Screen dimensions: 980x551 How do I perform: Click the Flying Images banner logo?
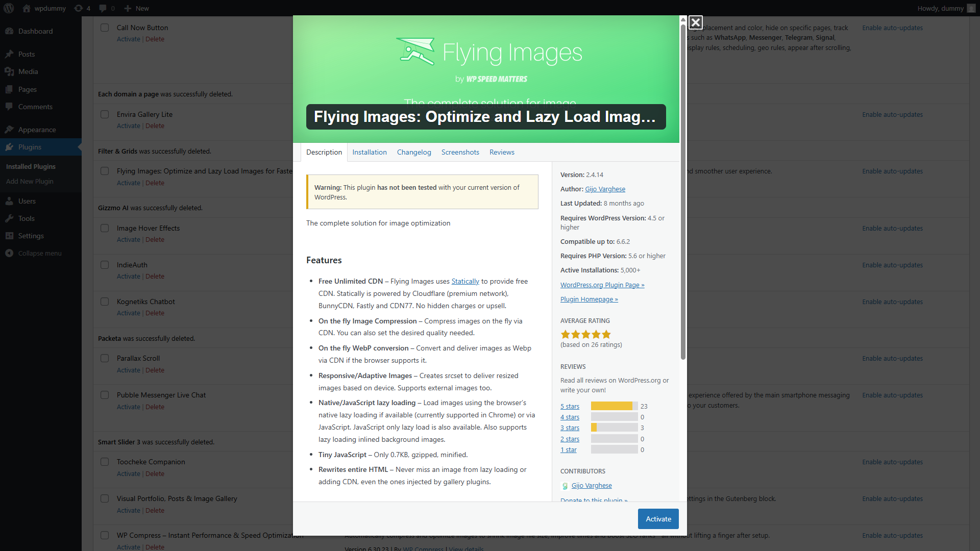click(x=489, y=53)
